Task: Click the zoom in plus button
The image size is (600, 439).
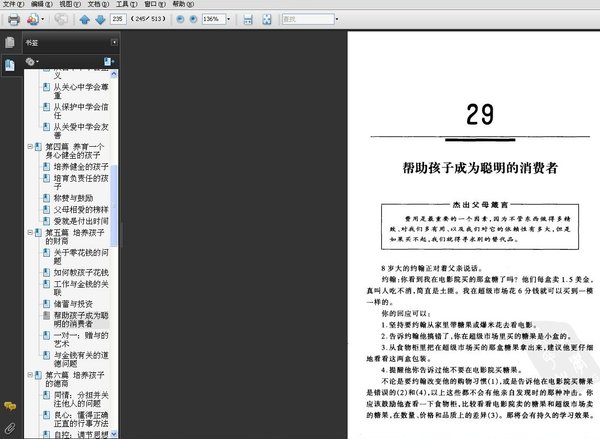Action: [193, 19]
